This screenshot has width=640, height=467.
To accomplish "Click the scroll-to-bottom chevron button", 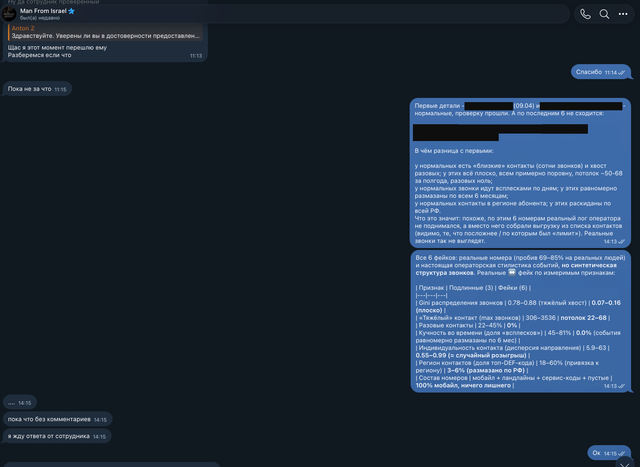I will pyautogui.click(x=624, y=463).
